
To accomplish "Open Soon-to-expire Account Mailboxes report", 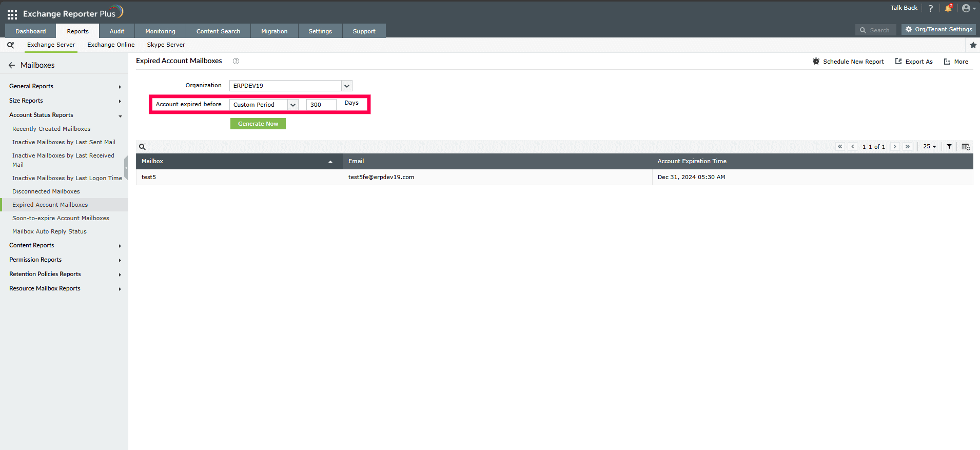I will pyautogui.click(x=61, y=218).
